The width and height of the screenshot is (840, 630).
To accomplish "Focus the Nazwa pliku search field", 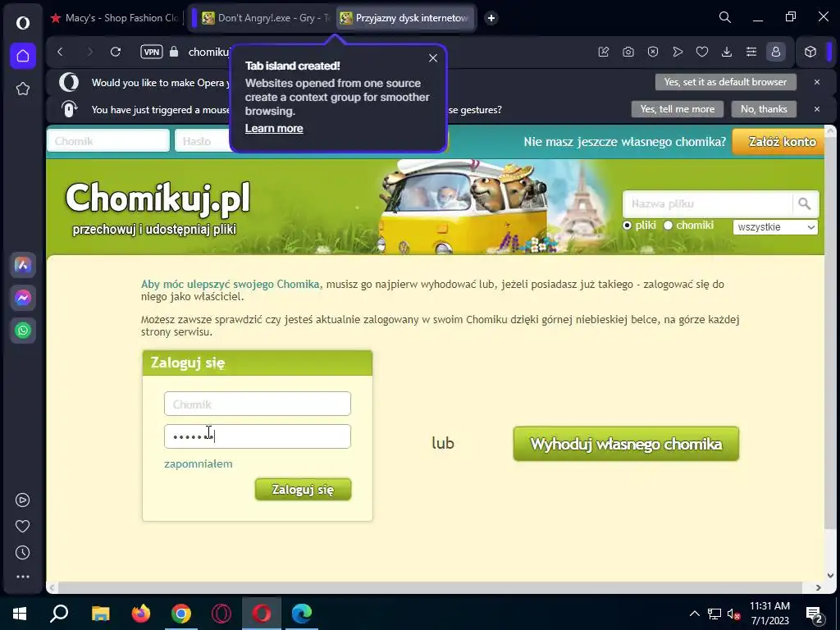I will coord(707,203).
